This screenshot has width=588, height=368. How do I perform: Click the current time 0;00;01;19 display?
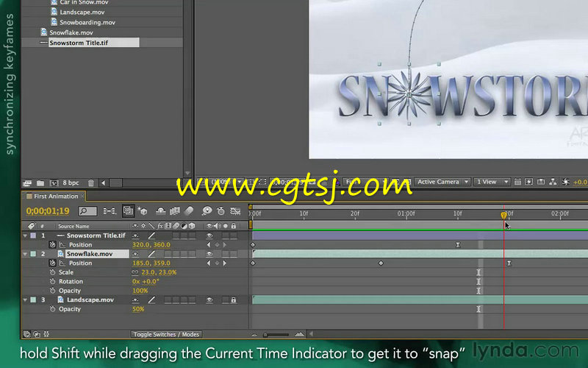tap(48, 211)
